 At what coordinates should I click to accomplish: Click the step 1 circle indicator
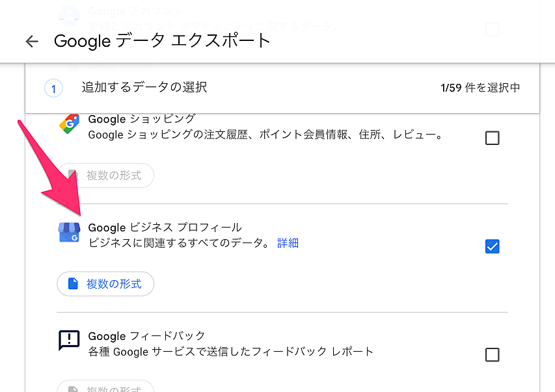tap(53, 88)
